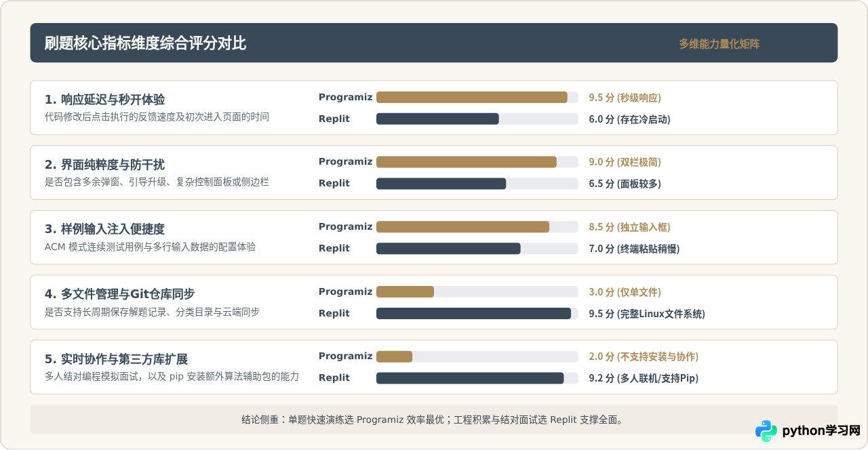Viewport: 868px width, 450px height.
Task: Click score text 2.0 分 (不支持安装与协作)
Action: pyautogui.click(x=644, y=356)
